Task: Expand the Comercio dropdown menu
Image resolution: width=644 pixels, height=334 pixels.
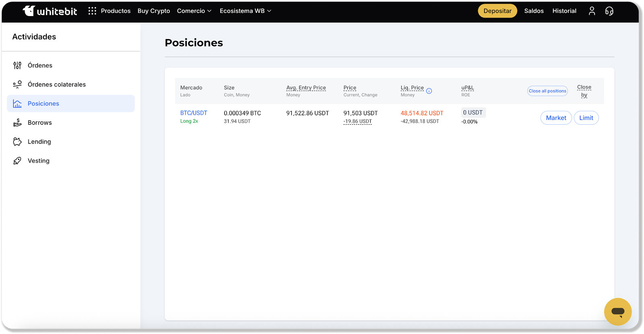Action: click(194, 11)
